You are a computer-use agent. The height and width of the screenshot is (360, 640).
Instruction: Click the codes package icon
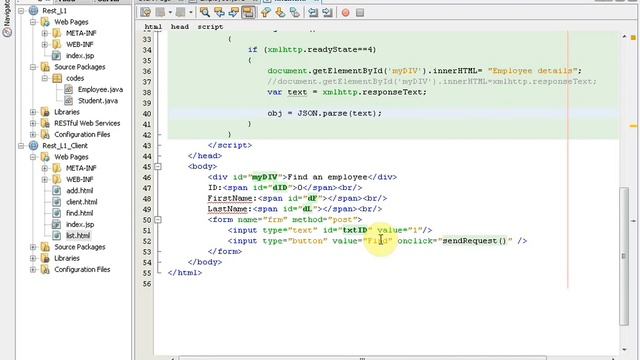pyautogui.click(x=57, y=78)
